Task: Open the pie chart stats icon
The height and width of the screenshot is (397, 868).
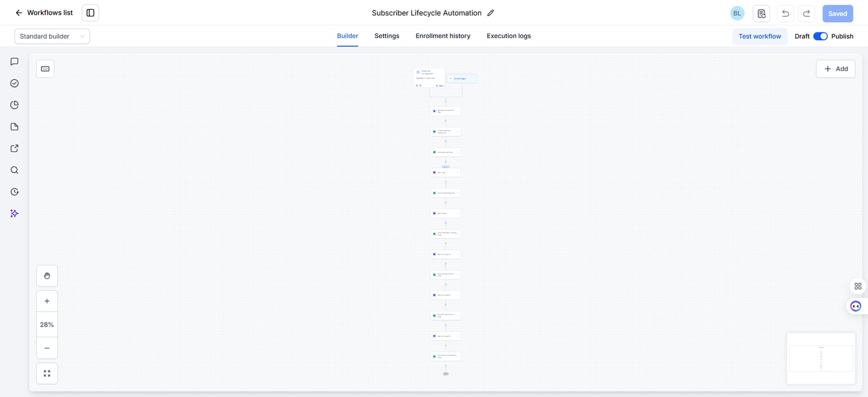Action: click(x=15, y=105)
